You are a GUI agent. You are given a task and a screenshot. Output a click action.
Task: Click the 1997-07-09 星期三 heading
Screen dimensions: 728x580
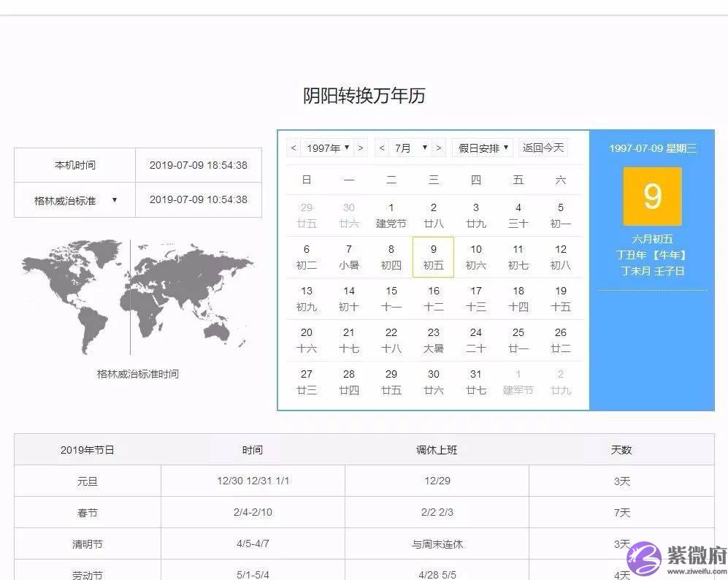652,148
